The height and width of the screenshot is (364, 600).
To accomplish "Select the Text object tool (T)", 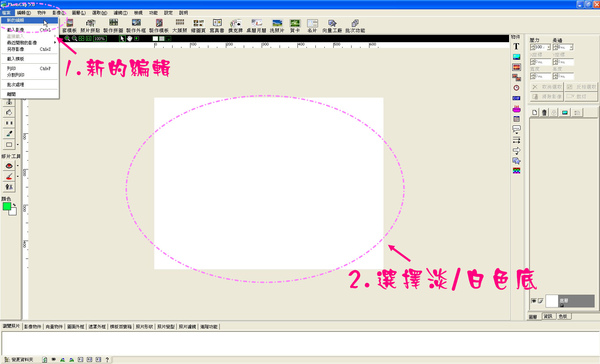I will click(516, 46).
